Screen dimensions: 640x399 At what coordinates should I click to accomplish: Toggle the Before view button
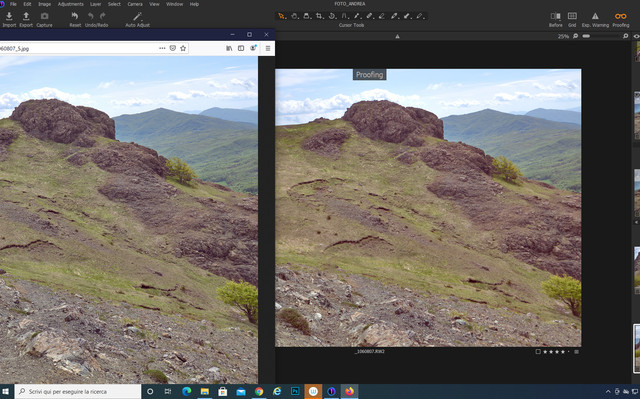pyautogui.click(x=556, y=16)
